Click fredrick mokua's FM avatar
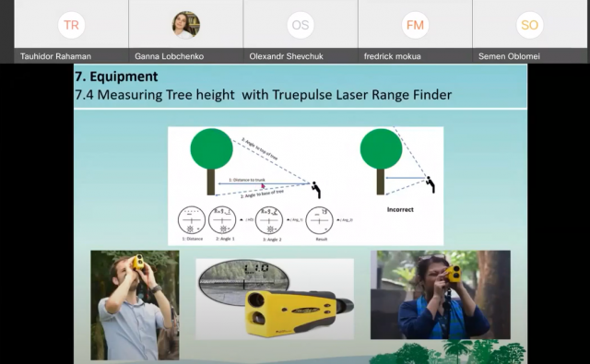The image size is (590, 364). [x=415, y=25]
